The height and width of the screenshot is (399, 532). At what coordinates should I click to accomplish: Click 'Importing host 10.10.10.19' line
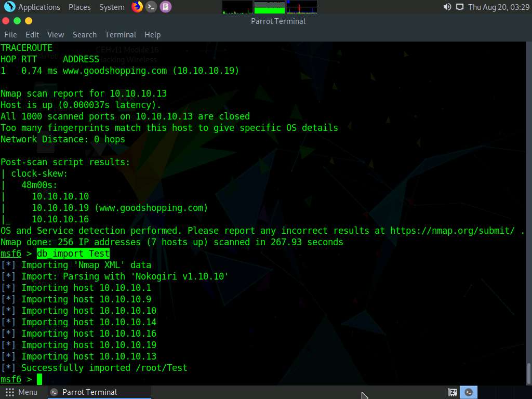(x=78, y=345)
